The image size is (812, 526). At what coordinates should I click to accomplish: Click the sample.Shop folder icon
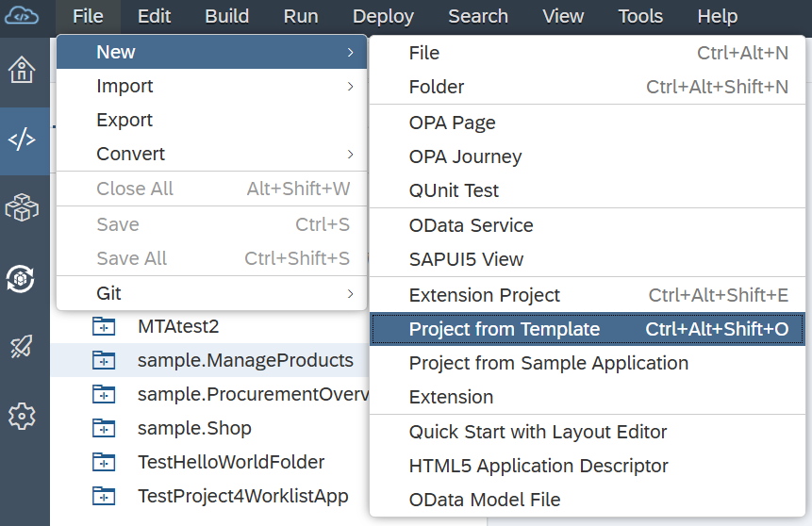pyautogui.click(x=104, y=428)
